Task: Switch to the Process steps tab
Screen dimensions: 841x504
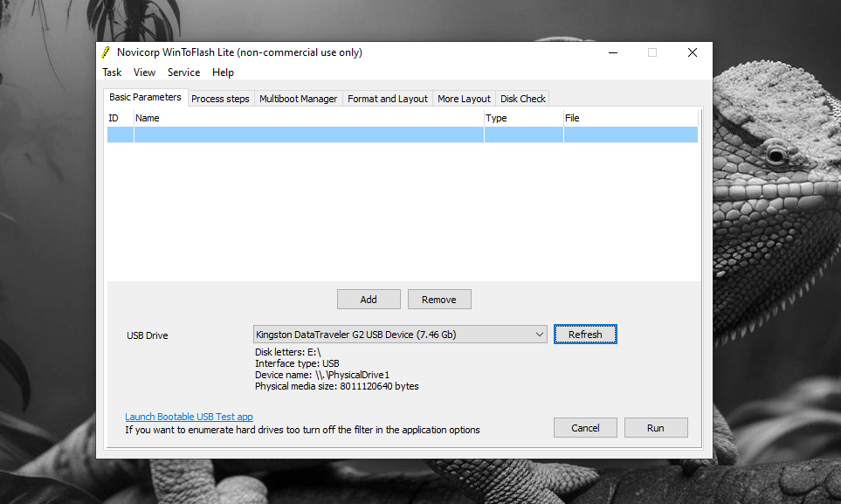Action: 220,99
